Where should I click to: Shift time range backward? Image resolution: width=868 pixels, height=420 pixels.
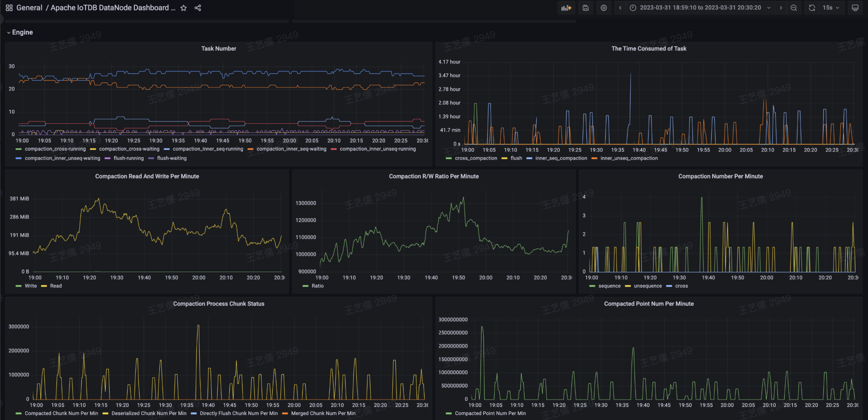click(620, 8)
